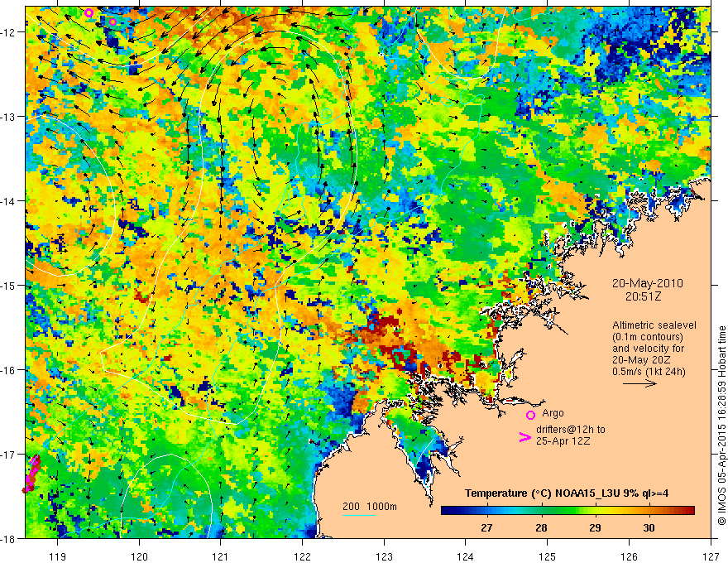Click the 28 label on temperature scale
Image resolution: width=728 pixels, height=563 pixels.
pyautogui.click(x=541, y=527)
